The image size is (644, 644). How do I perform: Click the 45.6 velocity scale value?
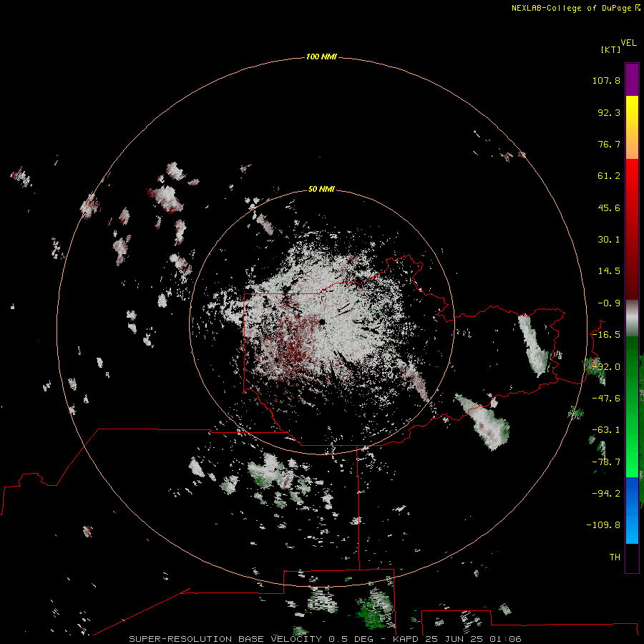(x=609, y=208)
